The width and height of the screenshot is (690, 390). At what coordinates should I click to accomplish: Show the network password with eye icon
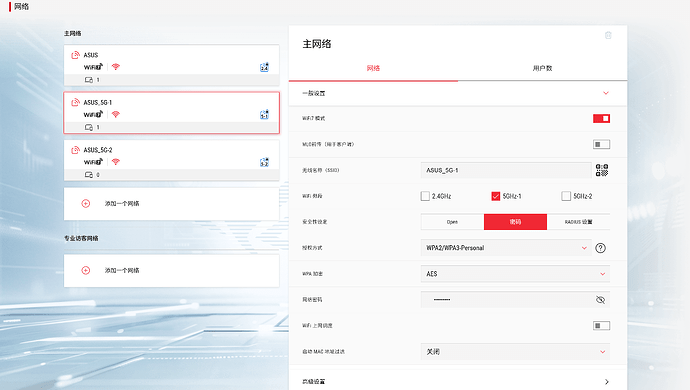[x=600, y=300]
